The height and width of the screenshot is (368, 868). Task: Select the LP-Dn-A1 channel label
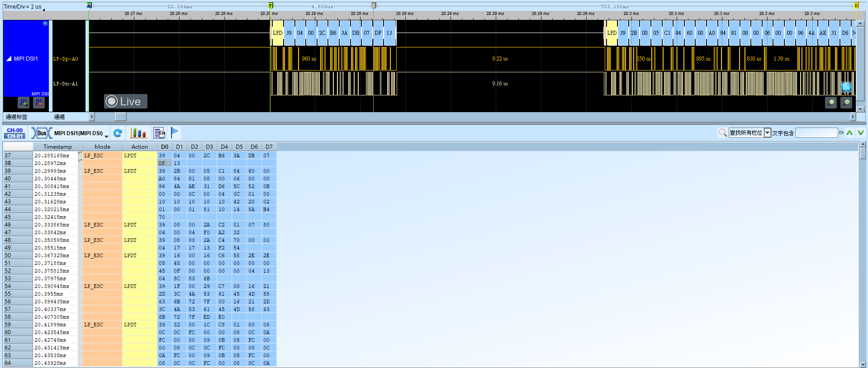tap(66, 84)
